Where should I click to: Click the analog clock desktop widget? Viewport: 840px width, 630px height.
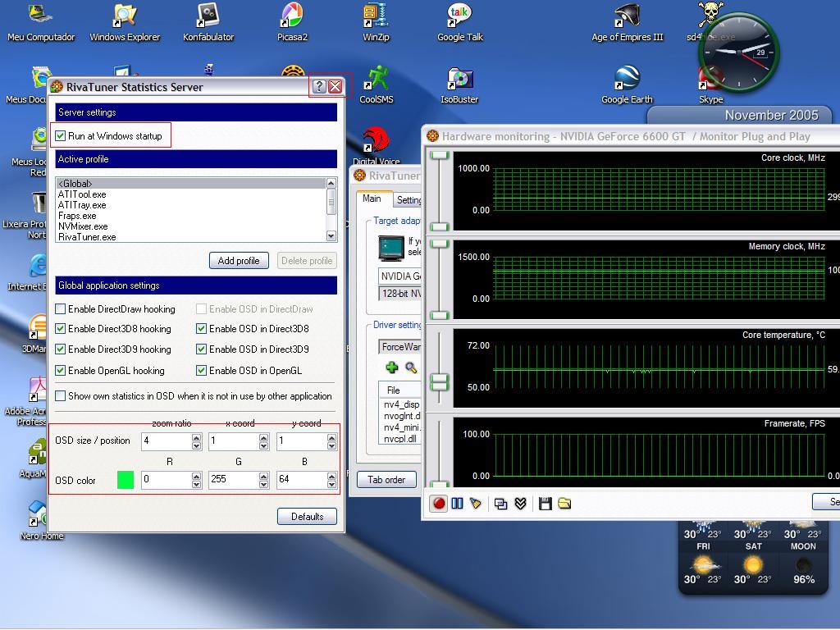739,52
